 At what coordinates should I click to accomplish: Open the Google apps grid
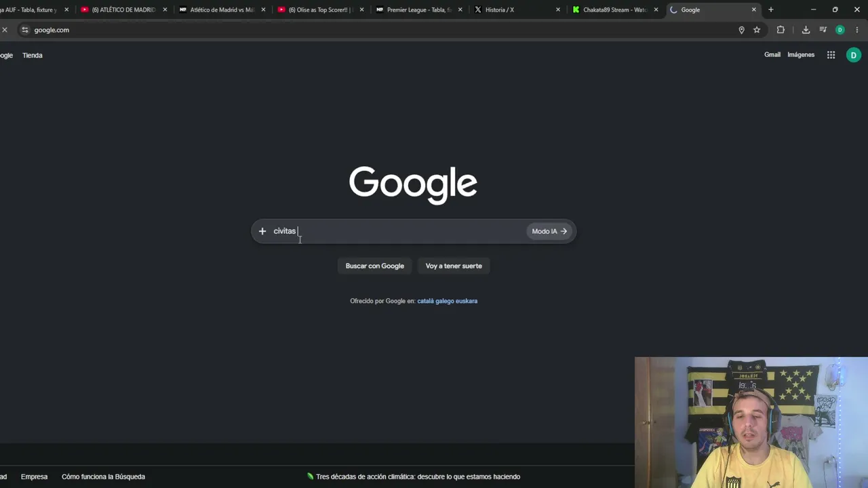[x=831, y=55]
